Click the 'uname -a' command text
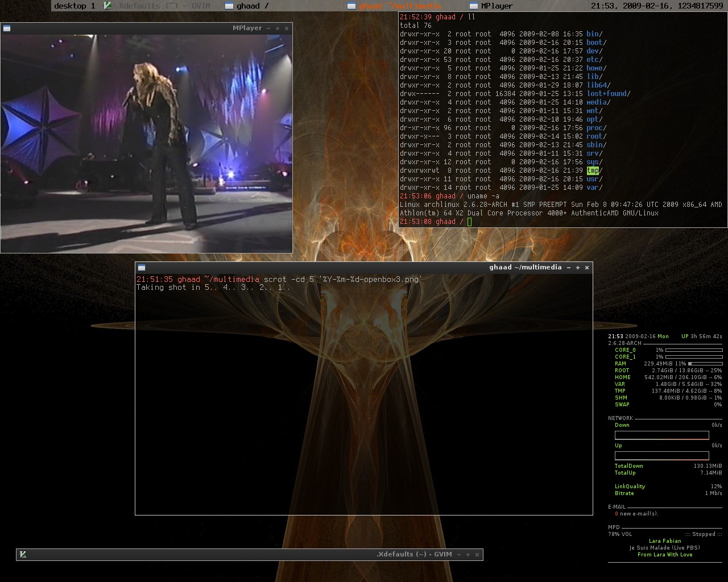The height and width of the screenshot is (582, 728). (x=483, y=196)
